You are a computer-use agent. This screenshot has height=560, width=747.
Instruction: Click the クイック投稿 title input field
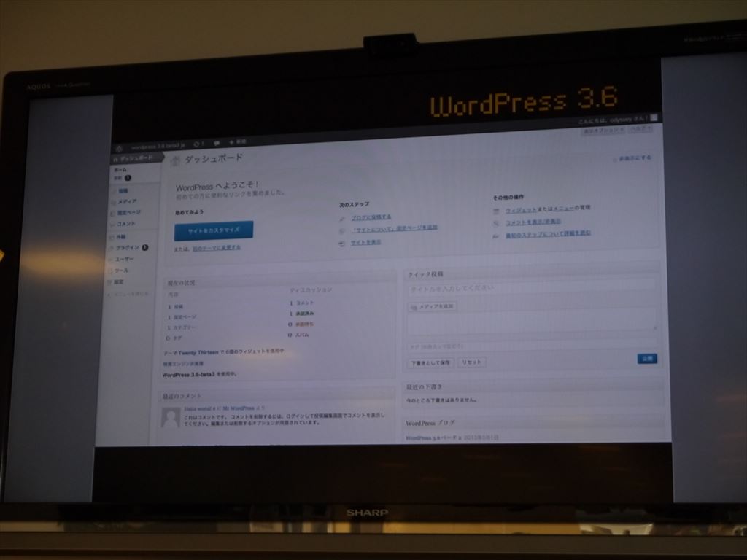pyautogui.click(x=531, y=288)
